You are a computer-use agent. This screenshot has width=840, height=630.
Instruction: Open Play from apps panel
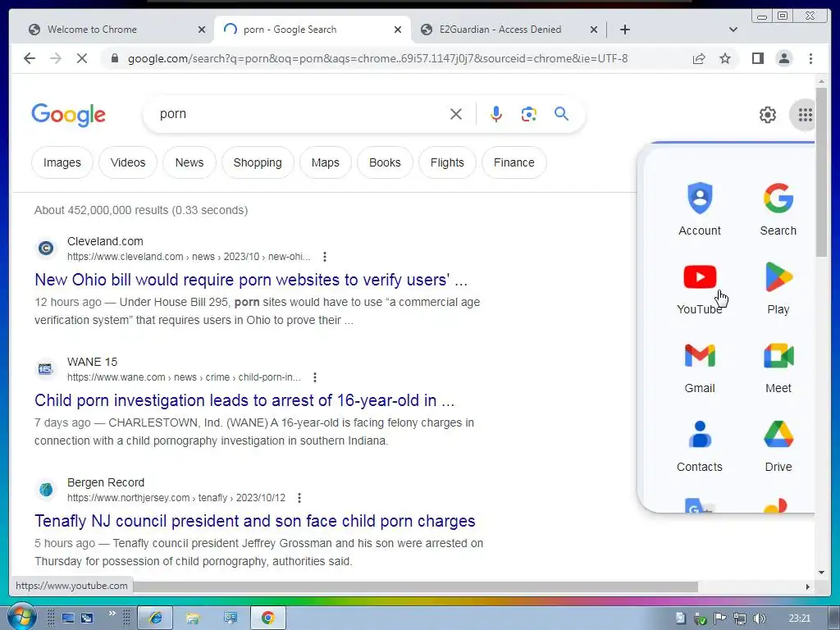[778, 288]
